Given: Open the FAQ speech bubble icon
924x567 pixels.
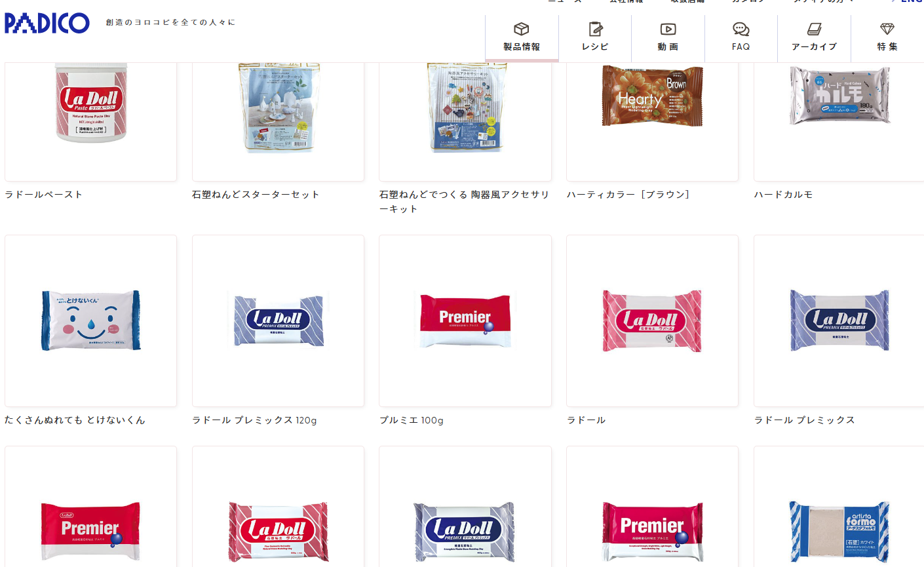Looking at the screenshot, I should (741, 29).
